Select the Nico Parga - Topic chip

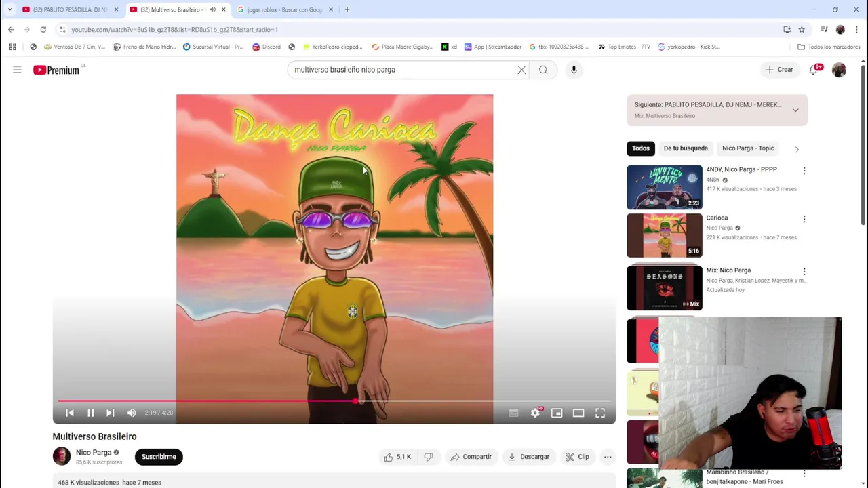(x=748, y=148)
